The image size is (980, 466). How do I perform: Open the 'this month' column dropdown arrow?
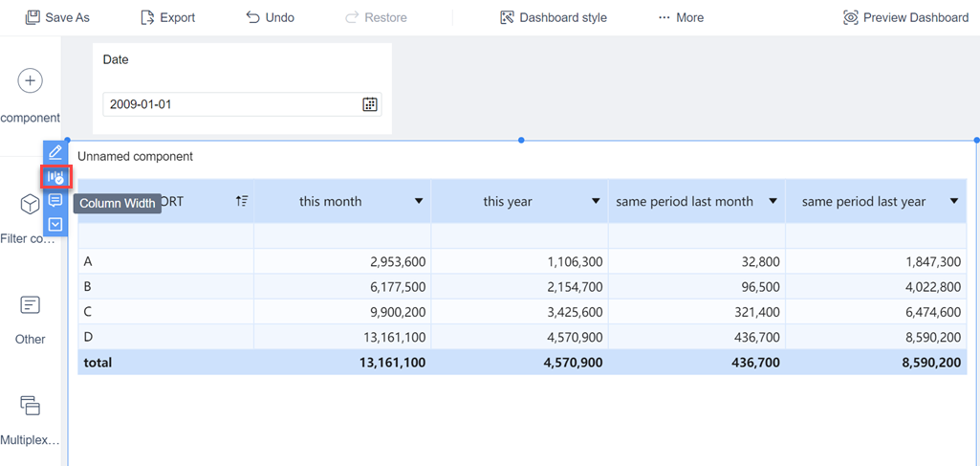click(x=419, y=201)
